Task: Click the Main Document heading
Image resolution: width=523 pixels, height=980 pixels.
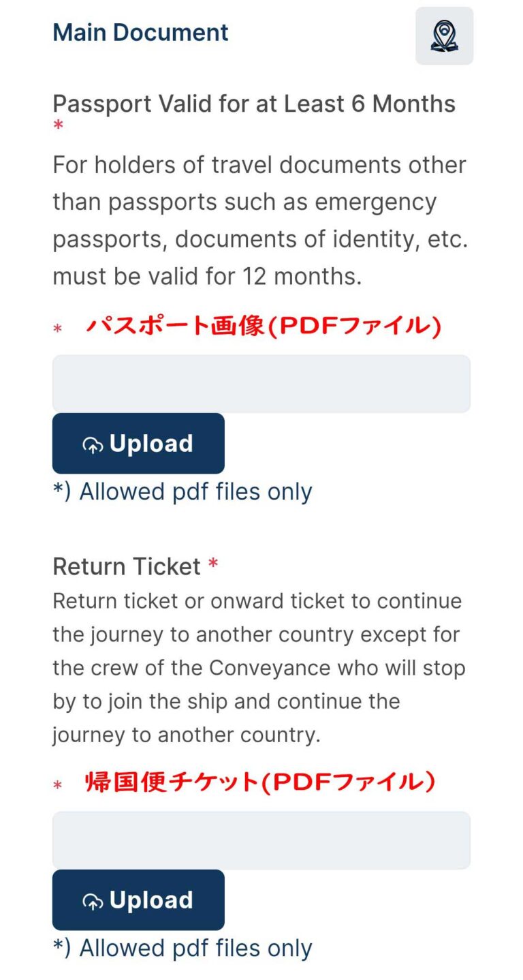Action: [x=140, y=33]
